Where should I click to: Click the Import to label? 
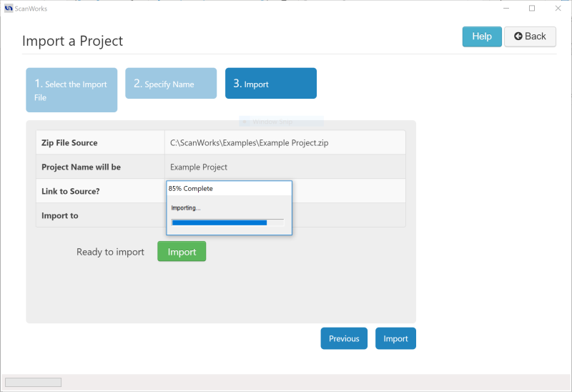click(x=60, y=216)
